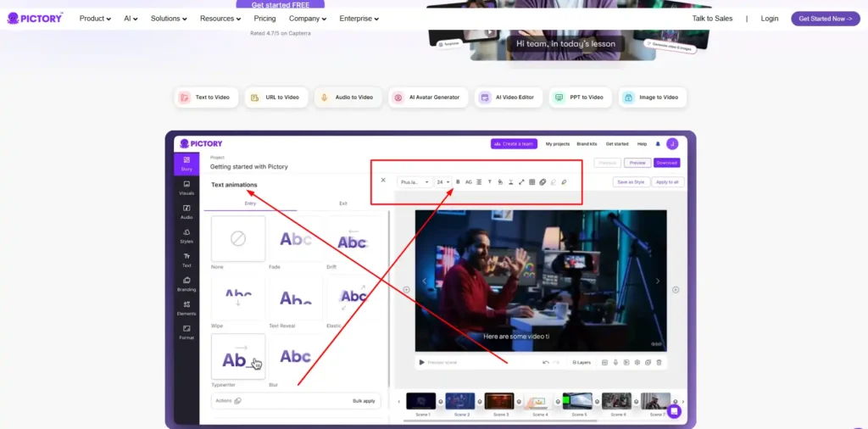Close the text formatting toolbar with X
Screen dimensions: 868x429
[x=383, y=180]
